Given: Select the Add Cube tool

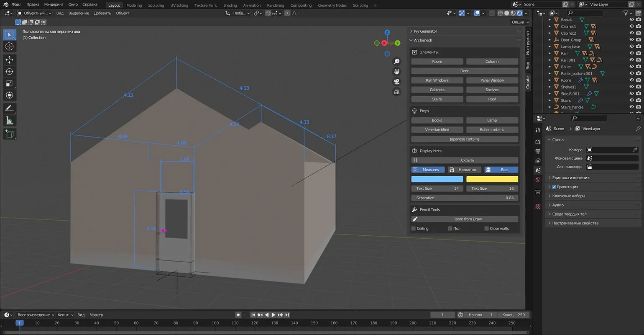Looking at the screenshot, I should coord(9,134).
